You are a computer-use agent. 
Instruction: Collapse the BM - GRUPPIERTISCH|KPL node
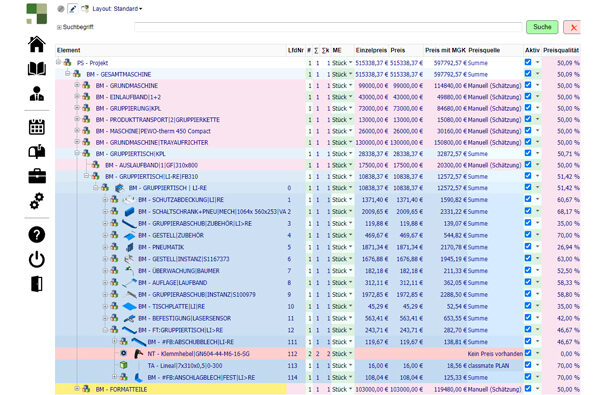coord(77,153)
